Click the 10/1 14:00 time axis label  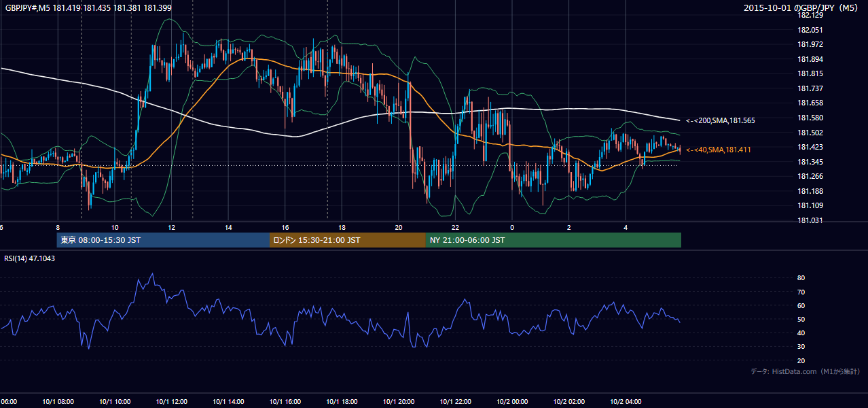(228, 402)
